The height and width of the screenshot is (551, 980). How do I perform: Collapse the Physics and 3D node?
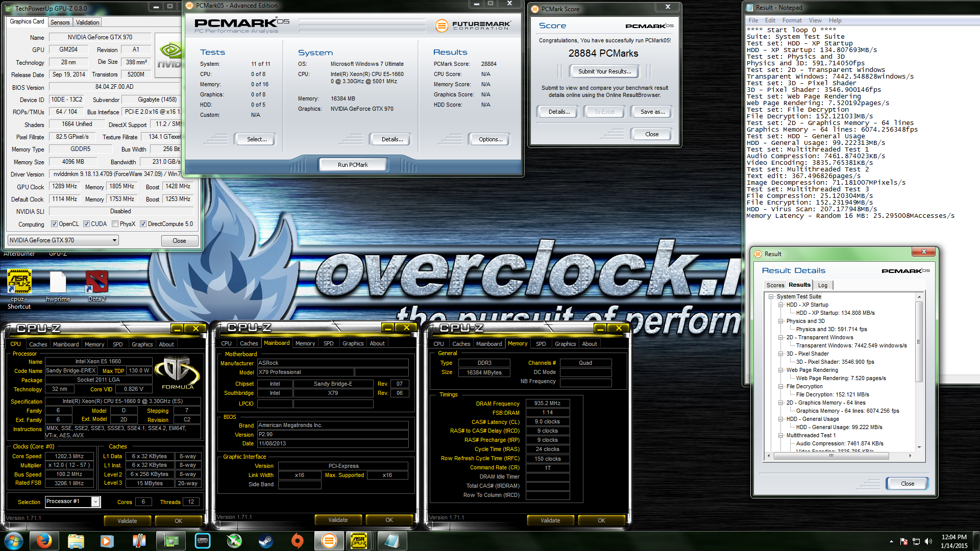pyautogui.click(x=780, y=321)
